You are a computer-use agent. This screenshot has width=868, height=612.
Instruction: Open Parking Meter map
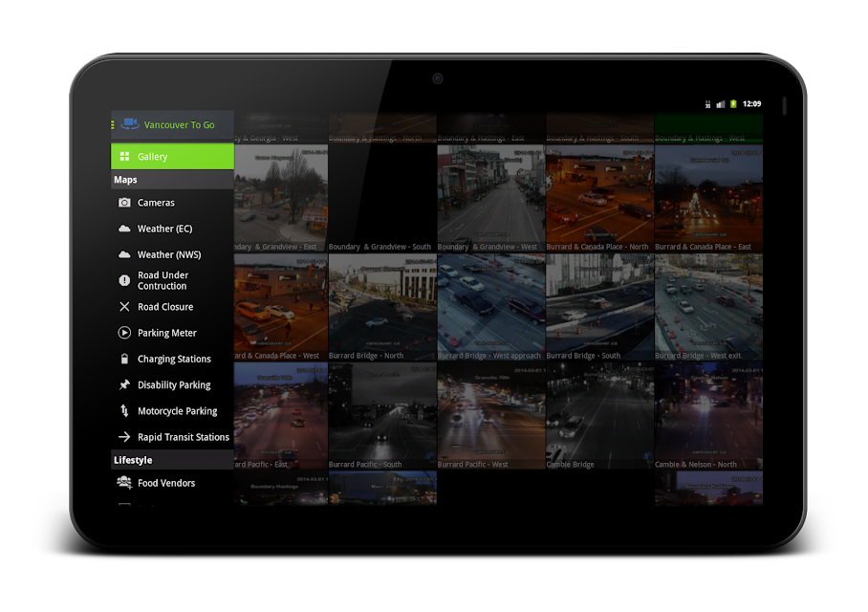172,333
